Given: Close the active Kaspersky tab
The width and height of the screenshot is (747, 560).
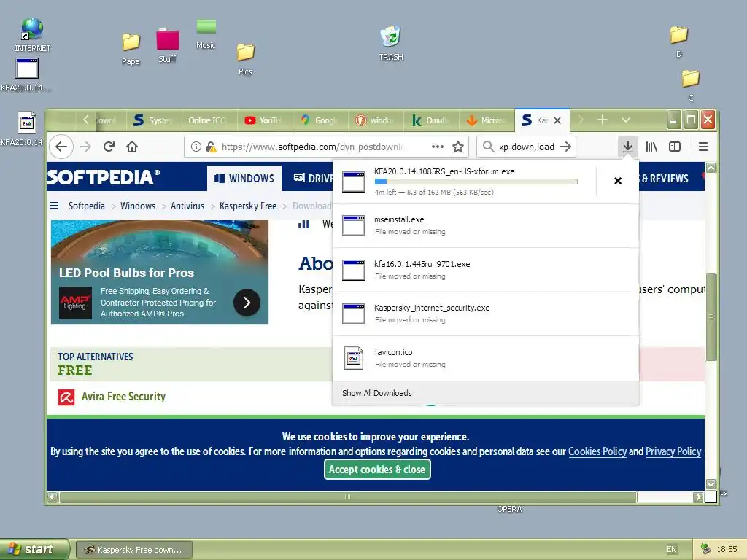Looking at the screenshot, I should 557,120.
